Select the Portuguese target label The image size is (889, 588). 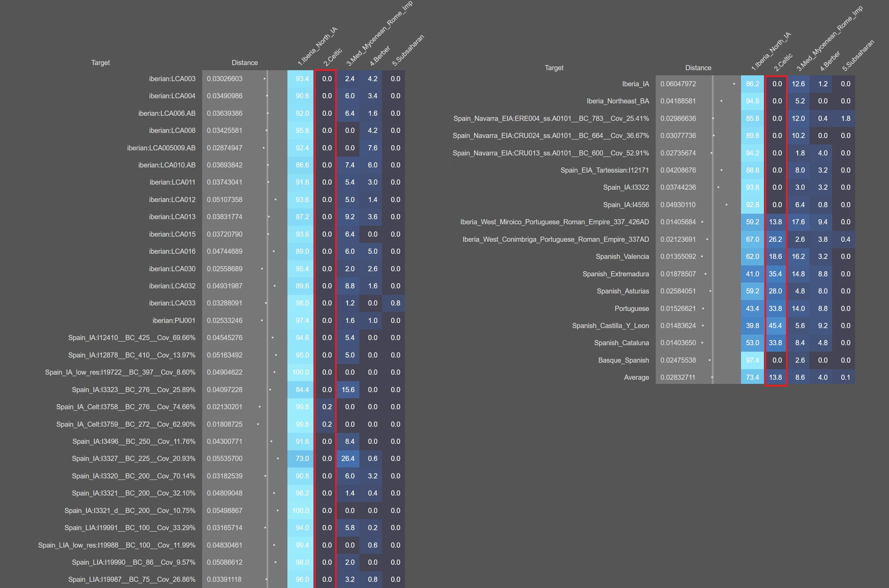coord(632,308)
